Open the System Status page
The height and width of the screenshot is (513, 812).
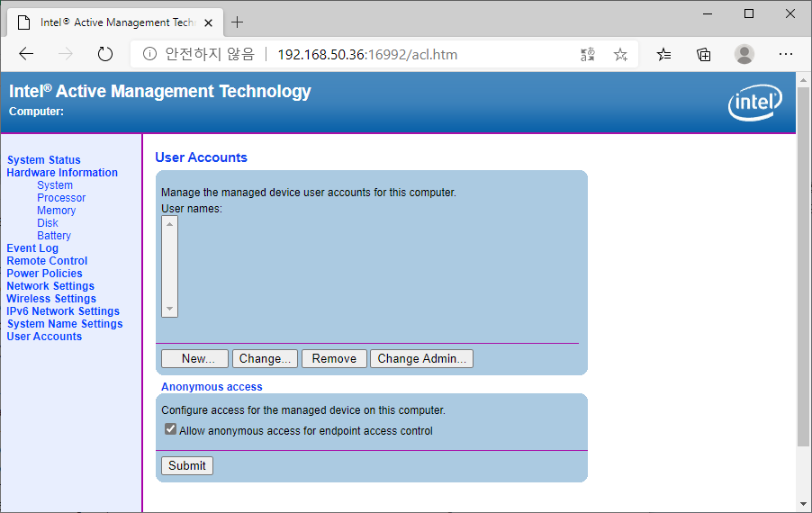(x=44, y=160)
